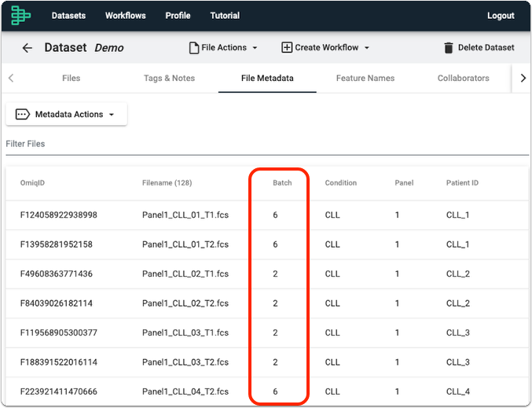The image size is (532, 408).
Task: Click the File Actions document icon
Action: pos(194,48)
